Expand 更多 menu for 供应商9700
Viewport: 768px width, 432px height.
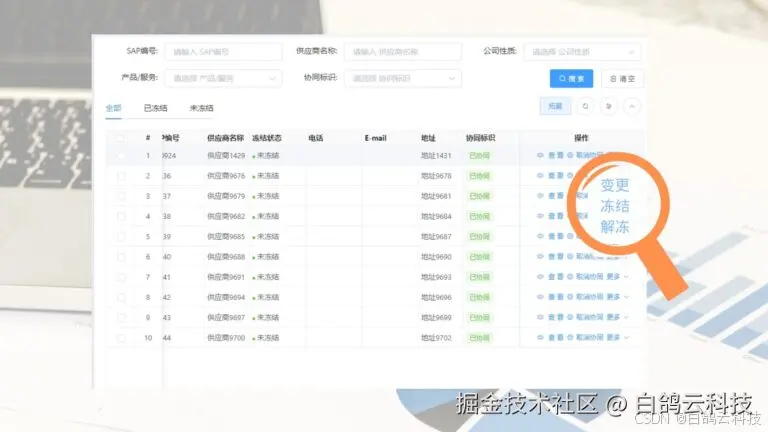coord(617,337)
